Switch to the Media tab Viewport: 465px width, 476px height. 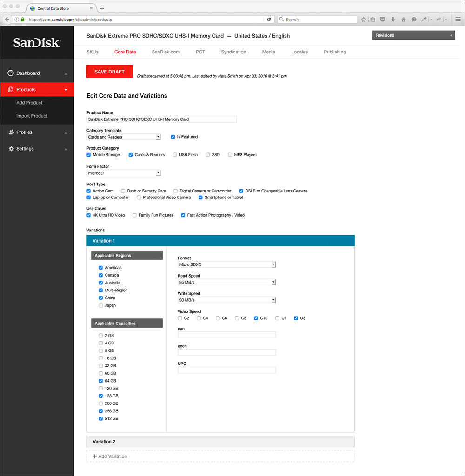(x=269, y=52)
